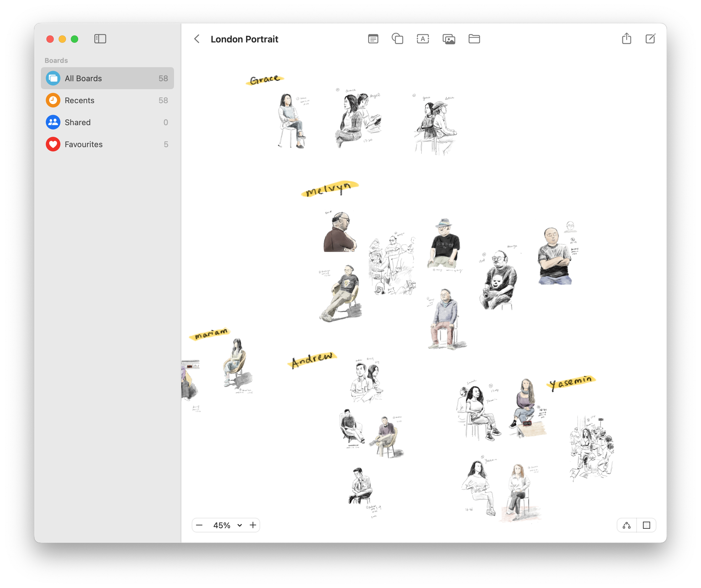The image size is (701, 588).
Task: Select the Melvyn handwritten label
Action: click(329, 189)
